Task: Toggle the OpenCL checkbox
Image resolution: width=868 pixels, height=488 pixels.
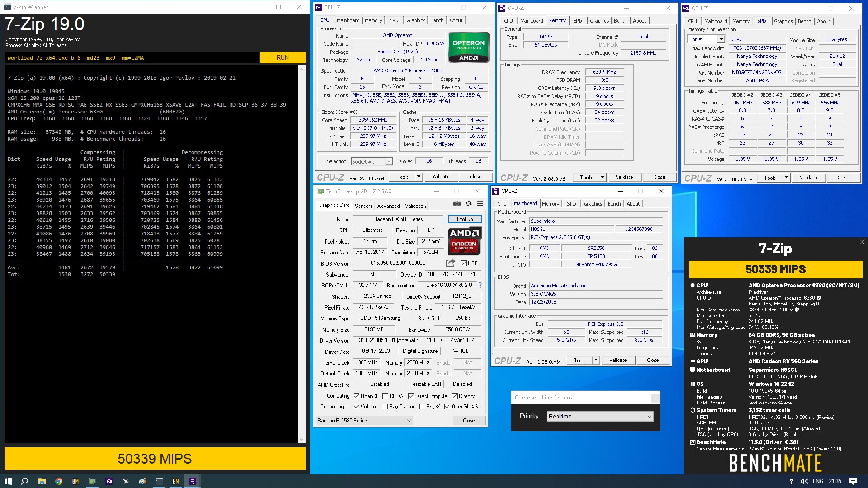Action: tap(356, 396)
